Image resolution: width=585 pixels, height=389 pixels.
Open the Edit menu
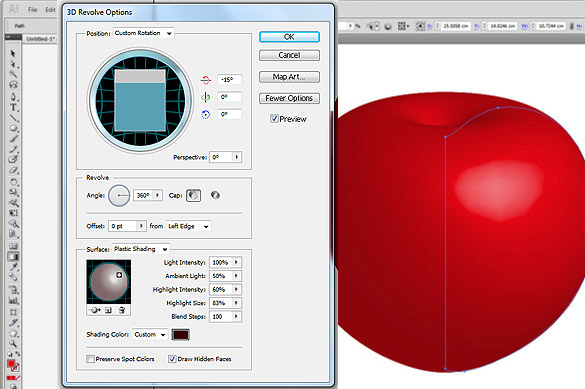click(50, 10)
